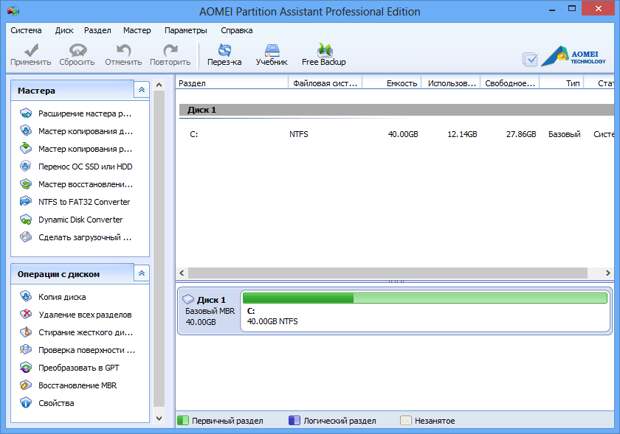Image resolution: width=620 pixels, height=434 pixels.
Task: Click the Отменить (Undo) toolbar icon
Action: (x=123, y=50)
